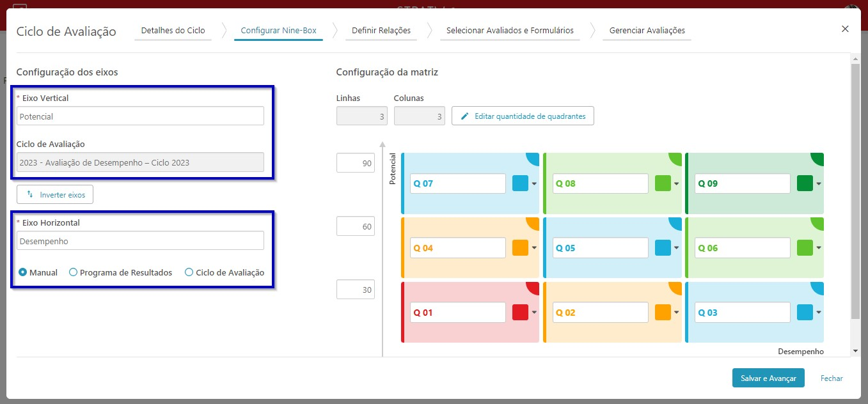The height and width of the screenshot is (404, 868).
Task: Click the Inverter eixos button
Action: (x=55, y=194)
